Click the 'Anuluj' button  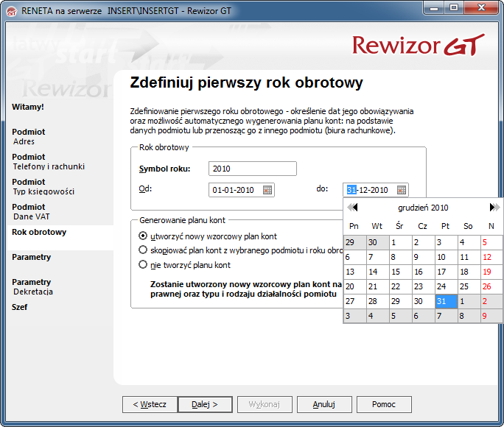(x=324, y=404)
